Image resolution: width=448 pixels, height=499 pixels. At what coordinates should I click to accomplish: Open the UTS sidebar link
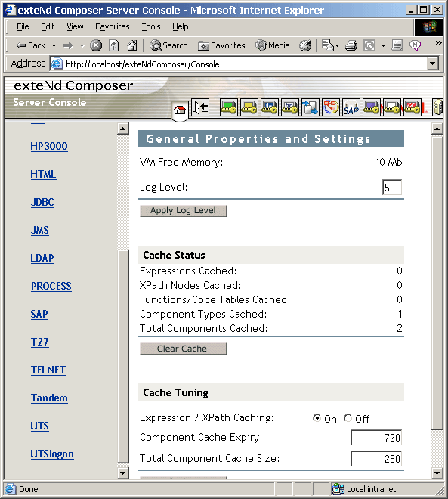click(x=40, y=426)
